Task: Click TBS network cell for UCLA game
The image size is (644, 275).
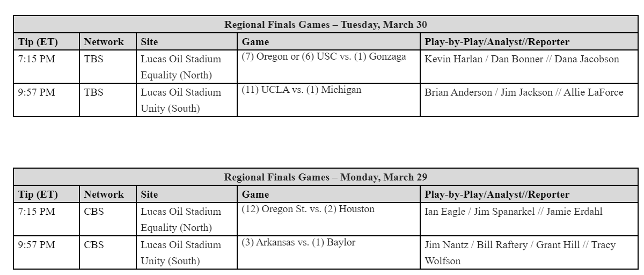Action: [94, 92]
